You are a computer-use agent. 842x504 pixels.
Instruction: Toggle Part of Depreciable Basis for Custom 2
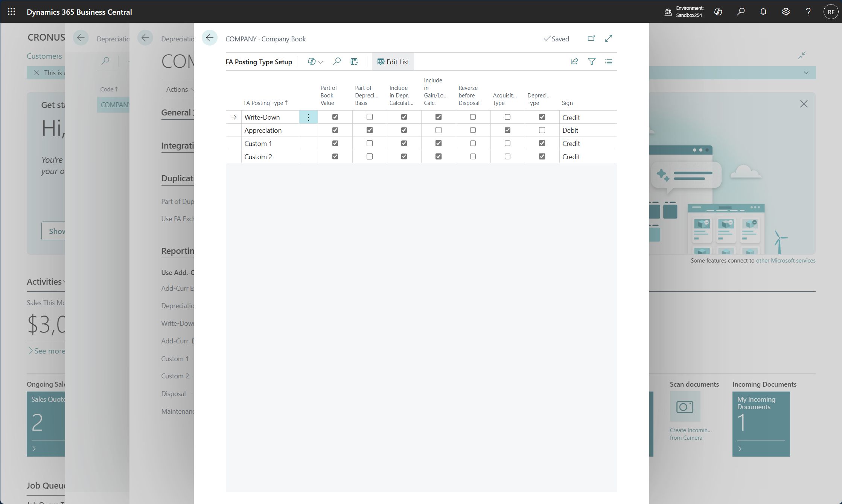pyautogui.click(x=370, y=156)
